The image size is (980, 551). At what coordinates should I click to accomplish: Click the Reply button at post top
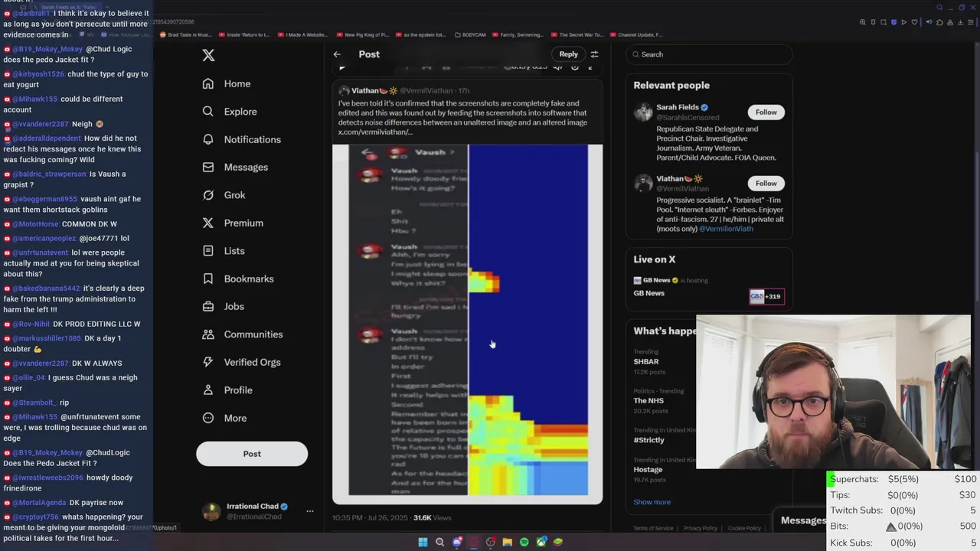pyautogui.click(x=568, y=54)
